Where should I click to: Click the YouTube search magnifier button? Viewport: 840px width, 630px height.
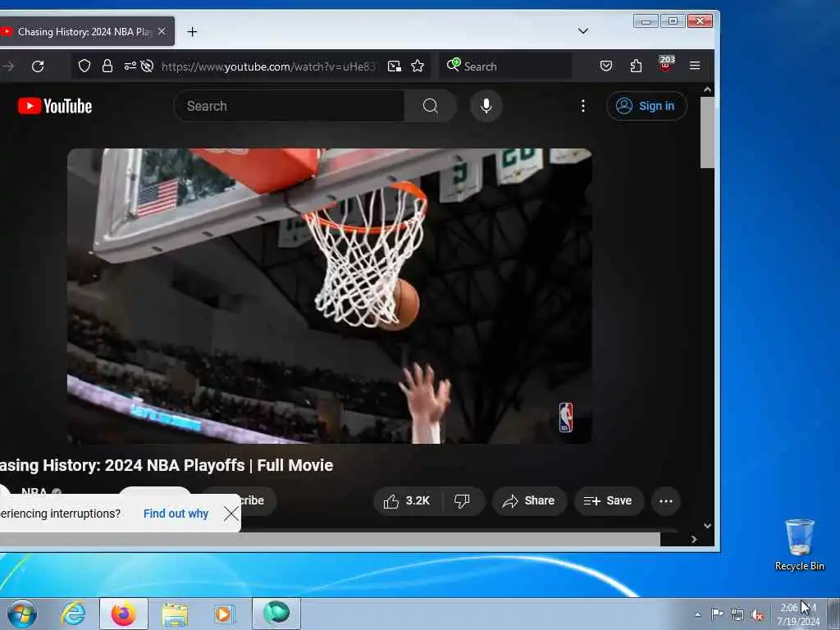tap(430, 106)
